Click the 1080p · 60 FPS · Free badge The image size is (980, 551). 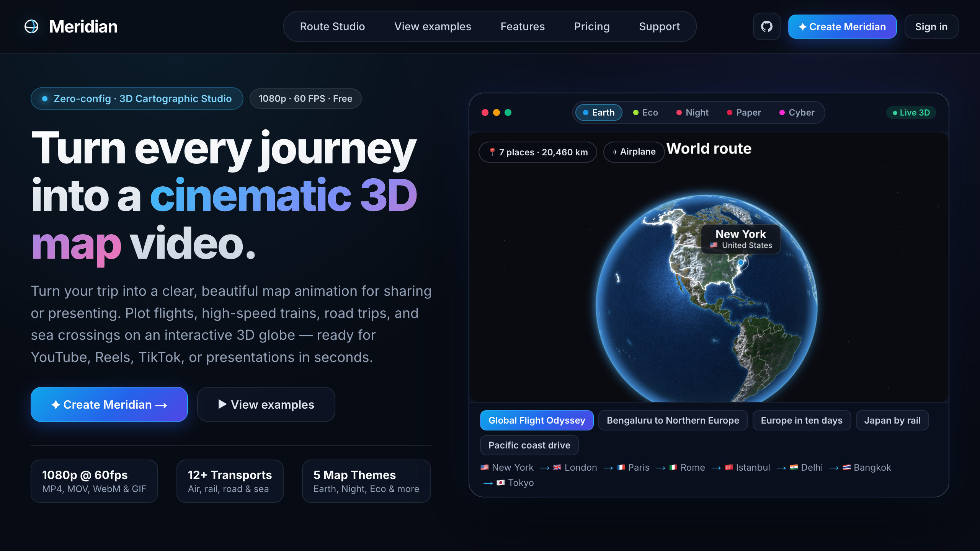pyautogui.click(x=305, y=98)
